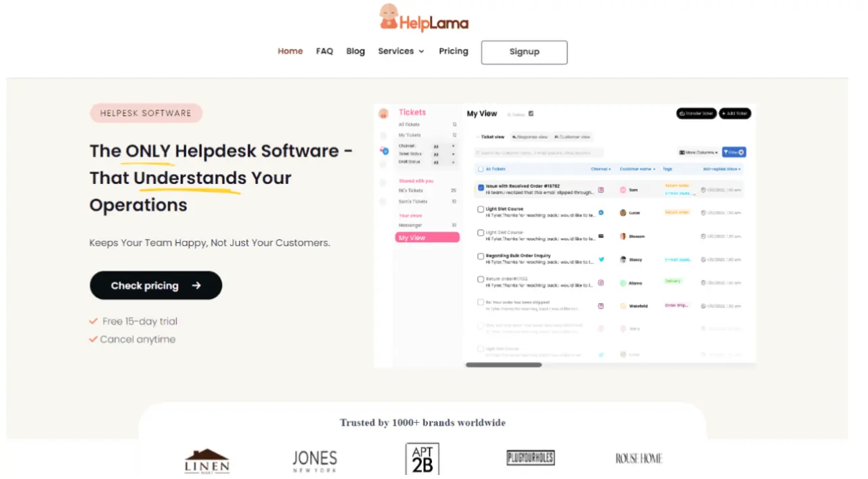Uncheck the Issue with Received Order #15782 ticket

(481, 187)
